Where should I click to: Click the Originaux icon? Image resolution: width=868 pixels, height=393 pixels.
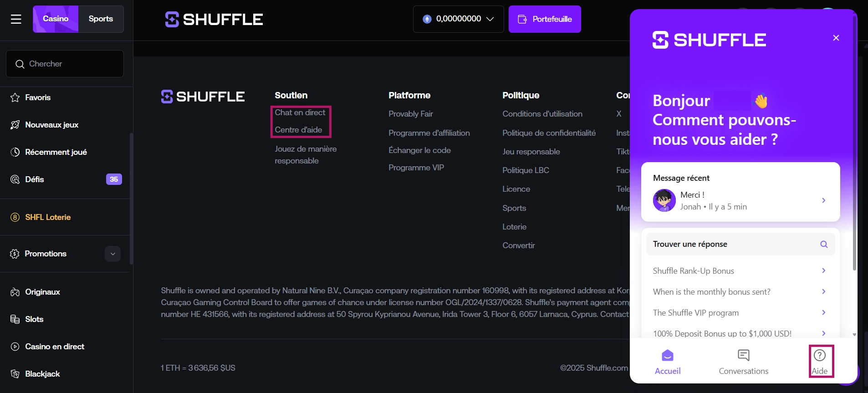(15, 292)
